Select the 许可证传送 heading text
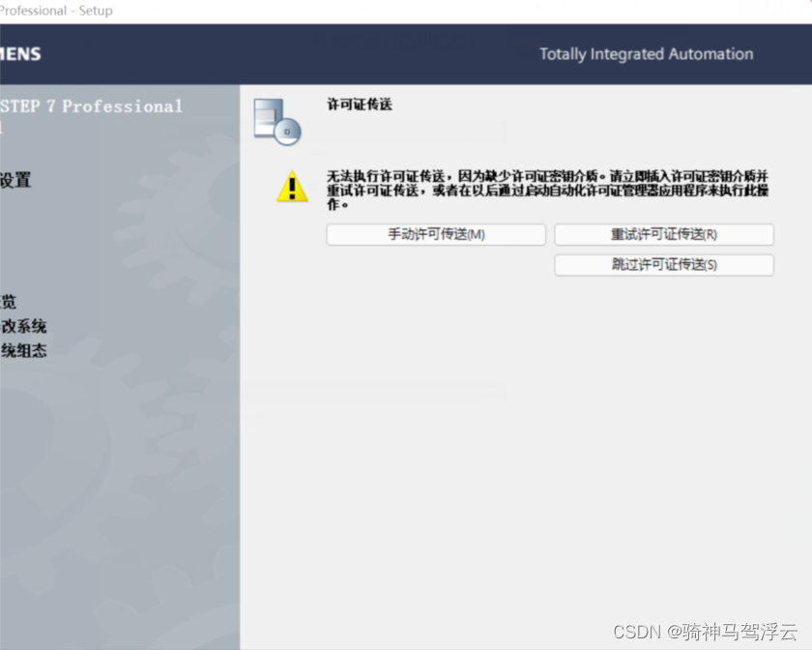The height and width of the screenshot is (650, 812). coord(360,104)
